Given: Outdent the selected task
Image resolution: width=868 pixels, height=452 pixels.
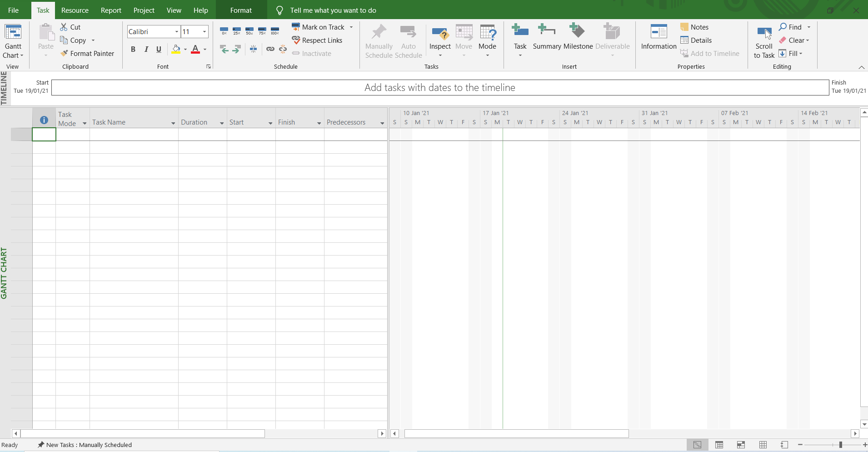Looking at the screenshot, I should pos(224,49).
